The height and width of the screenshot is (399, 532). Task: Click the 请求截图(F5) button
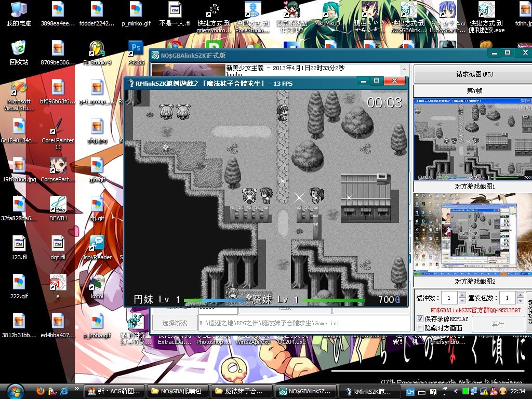474,74
